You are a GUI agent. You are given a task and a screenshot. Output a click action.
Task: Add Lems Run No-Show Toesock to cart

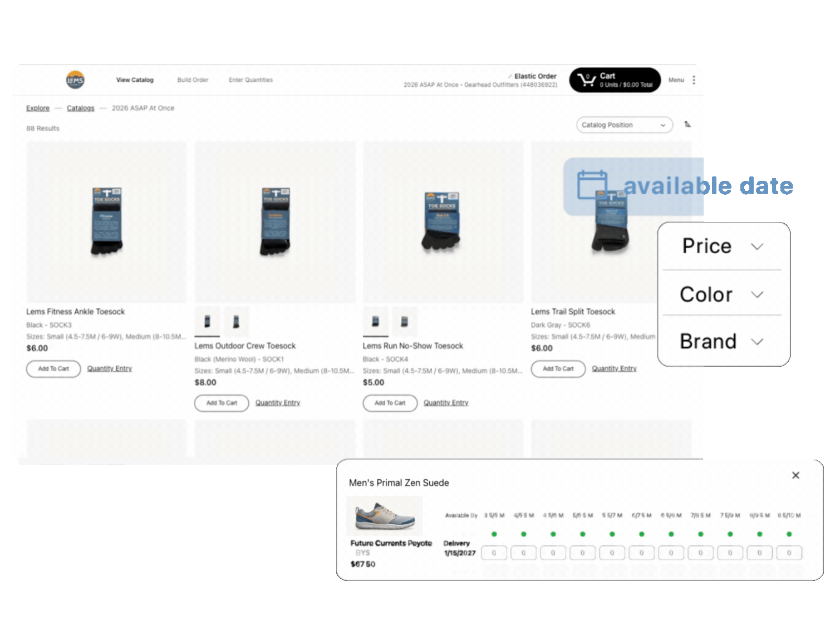(x=390, y=403)
